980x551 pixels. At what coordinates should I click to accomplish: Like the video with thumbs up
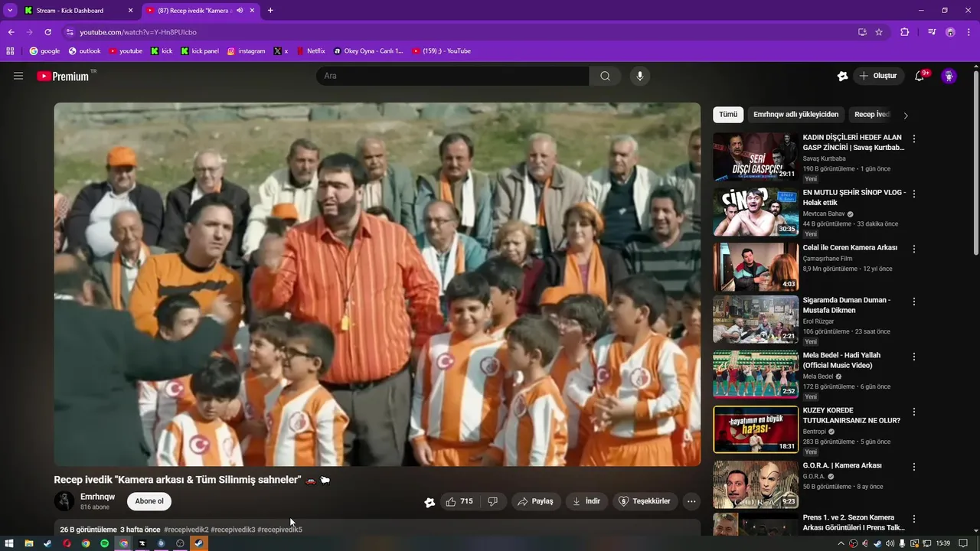(459, 501)
